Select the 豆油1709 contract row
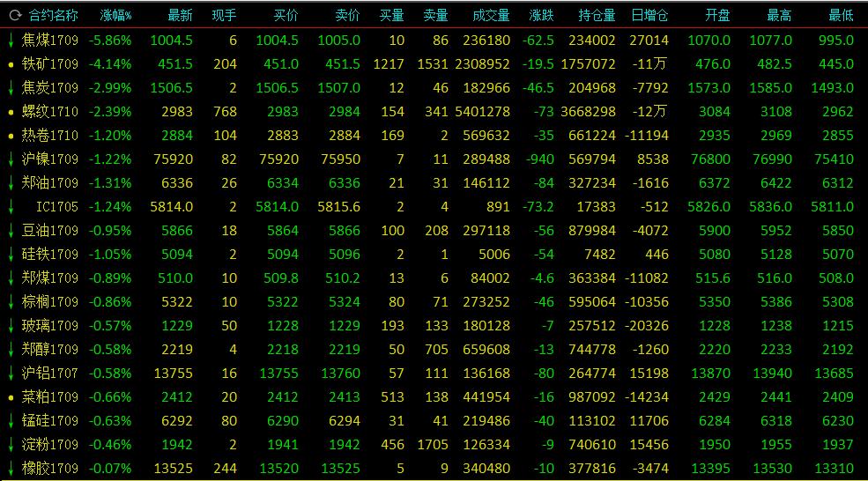 [434, 230]
